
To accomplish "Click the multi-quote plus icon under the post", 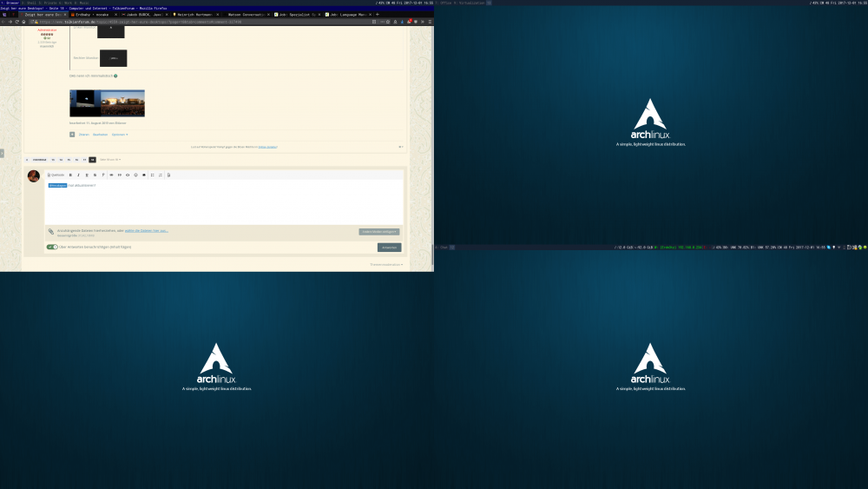I will (72, 135).
